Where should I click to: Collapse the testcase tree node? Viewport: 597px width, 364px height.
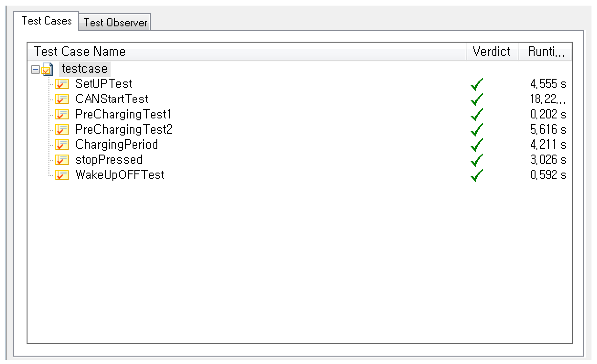click(35, 70)
